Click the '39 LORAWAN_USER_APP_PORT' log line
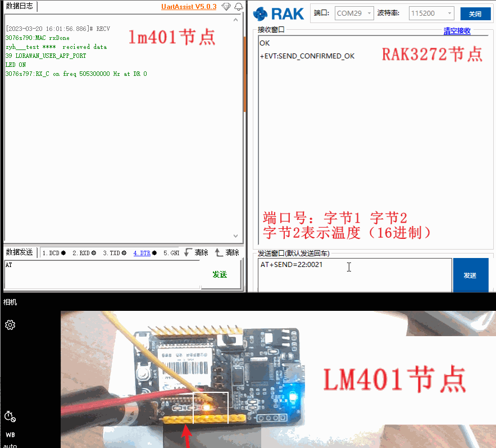 46,56
